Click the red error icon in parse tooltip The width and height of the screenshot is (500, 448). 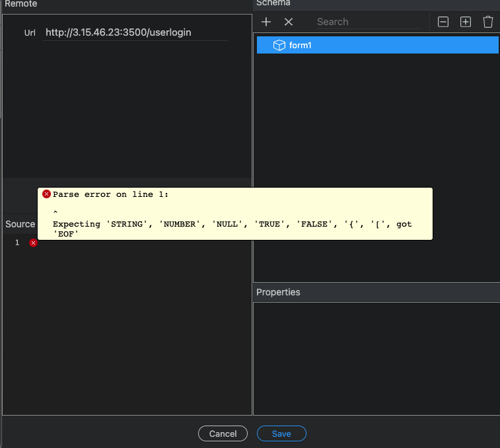point(46,194)
